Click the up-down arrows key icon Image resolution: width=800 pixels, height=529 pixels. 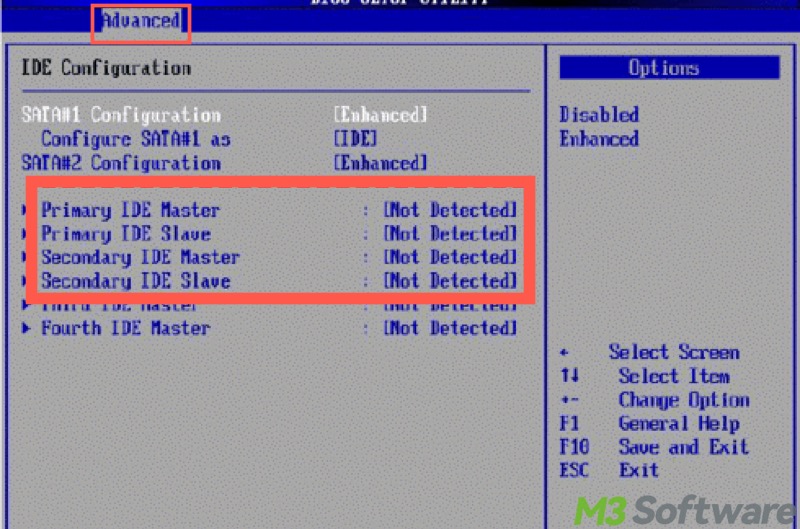tap(569, 376)
